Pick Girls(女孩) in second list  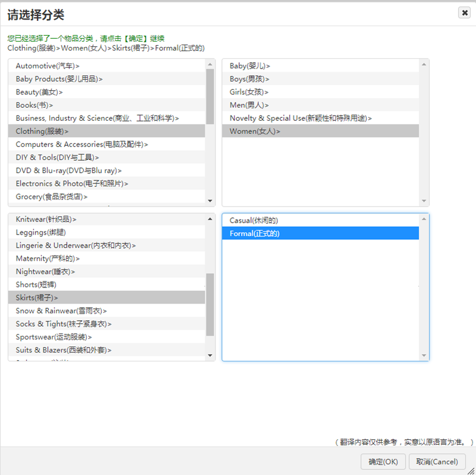click(249, 92)
